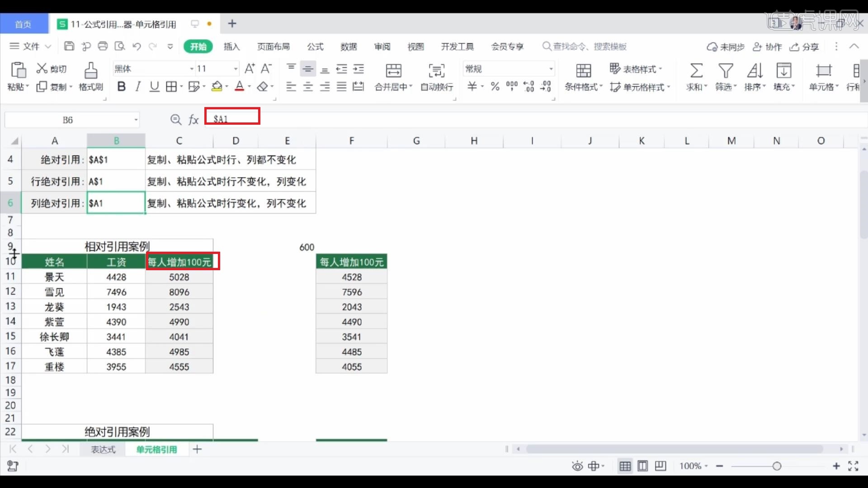Click the Filter funnel icon

tap(725, 70)
